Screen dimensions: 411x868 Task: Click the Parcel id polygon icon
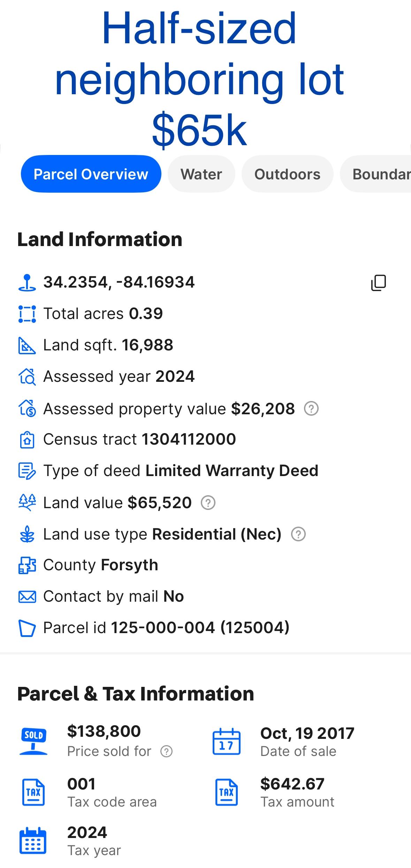click(27, 628)
